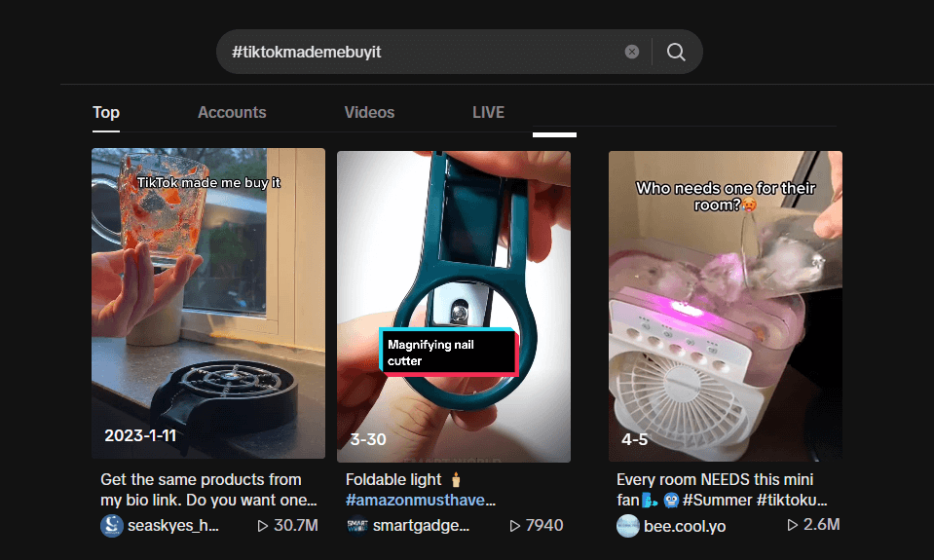Click the 7940 view count

[x=544, y=526]
